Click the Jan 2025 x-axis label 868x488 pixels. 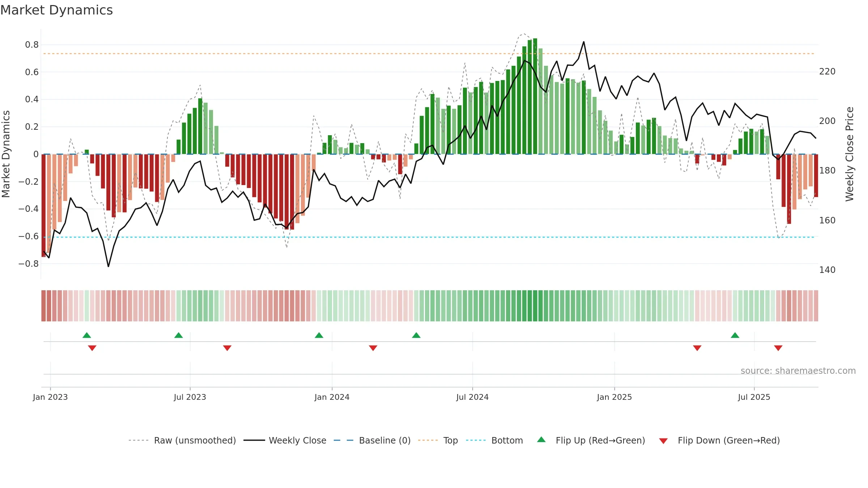(614, 397)
